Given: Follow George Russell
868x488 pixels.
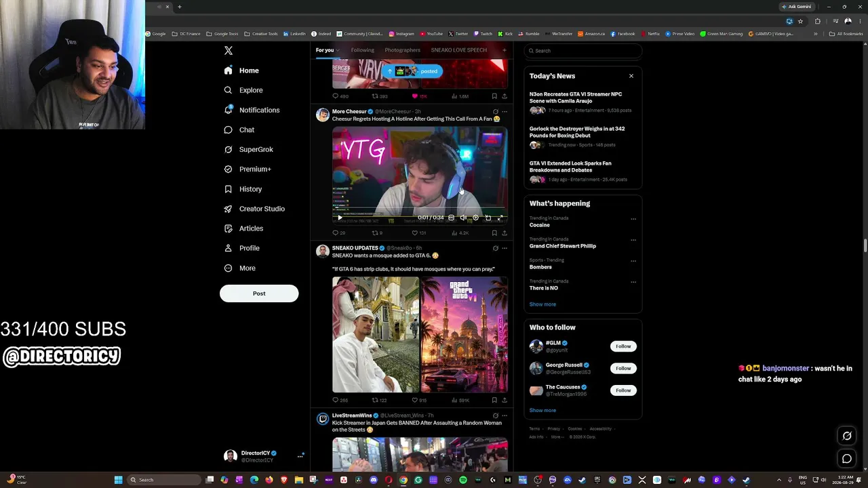Looking at the screenshot, I should point(623,368).
